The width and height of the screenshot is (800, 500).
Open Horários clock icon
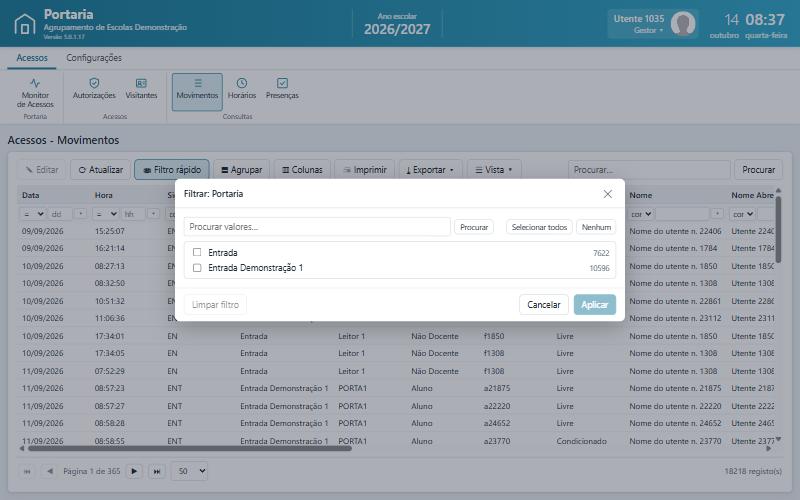242,83
